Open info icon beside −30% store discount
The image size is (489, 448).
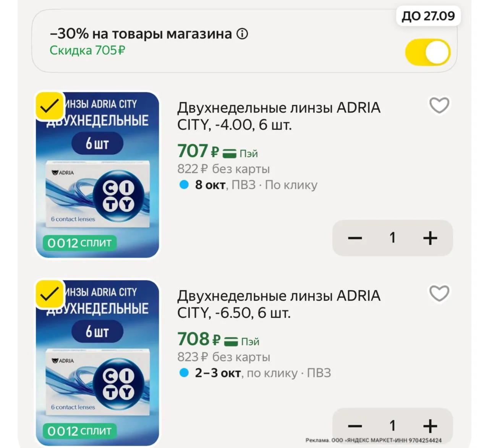[x=242, y=34]
